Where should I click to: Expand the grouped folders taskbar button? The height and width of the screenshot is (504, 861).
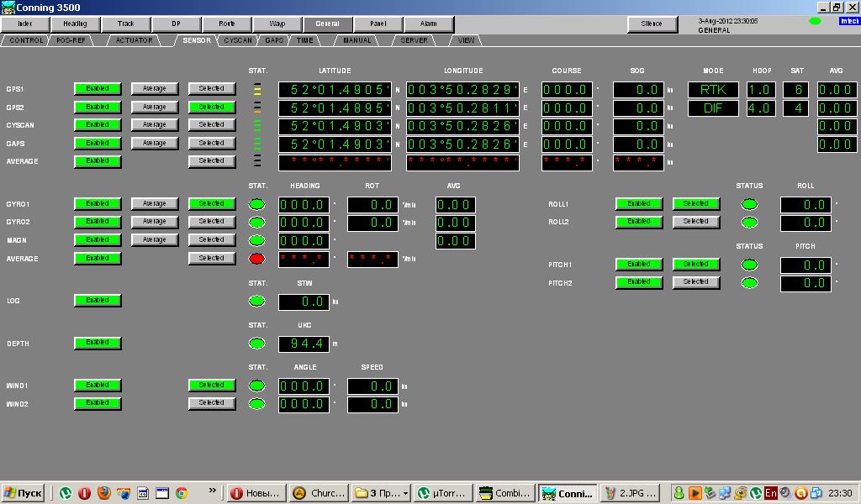pyautogui.click(x=382, y=493)
